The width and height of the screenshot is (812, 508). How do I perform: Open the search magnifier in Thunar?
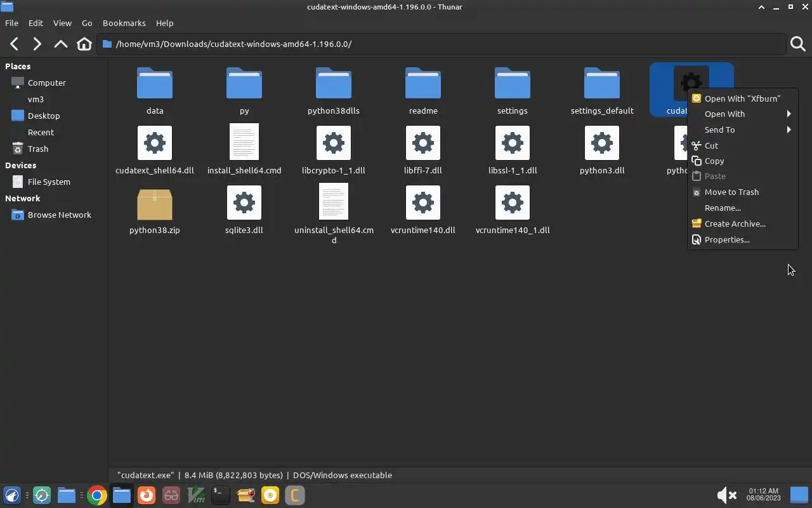tap(798, 44)
